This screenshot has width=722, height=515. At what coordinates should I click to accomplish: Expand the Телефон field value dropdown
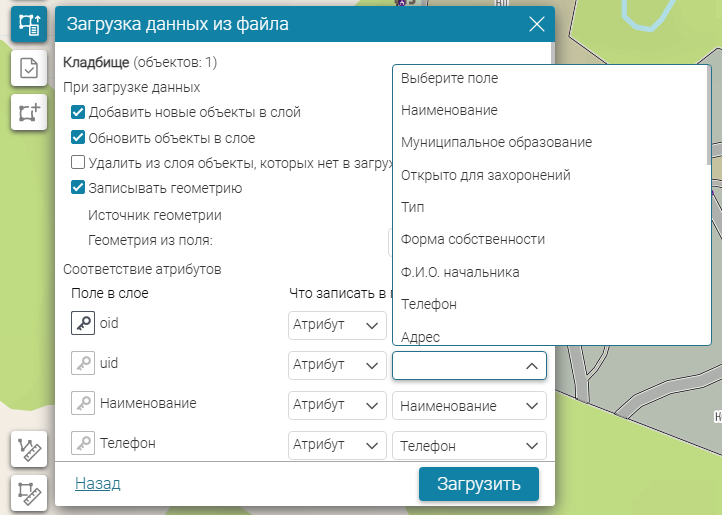click(x=469, y=445)
